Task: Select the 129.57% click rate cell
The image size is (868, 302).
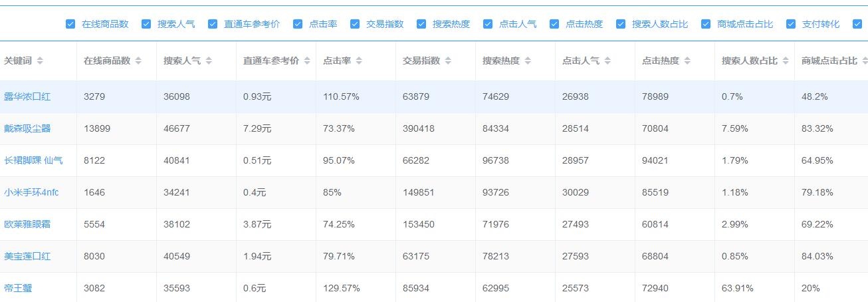Action: 341,288
